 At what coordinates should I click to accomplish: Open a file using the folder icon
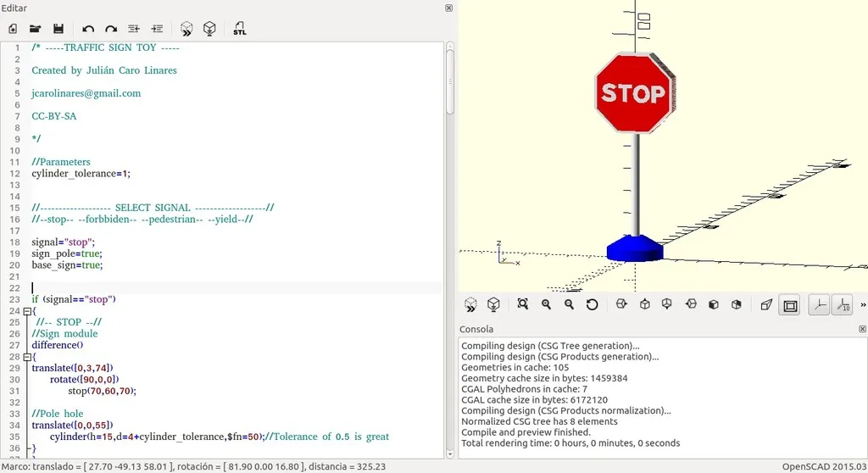[36, 29]
